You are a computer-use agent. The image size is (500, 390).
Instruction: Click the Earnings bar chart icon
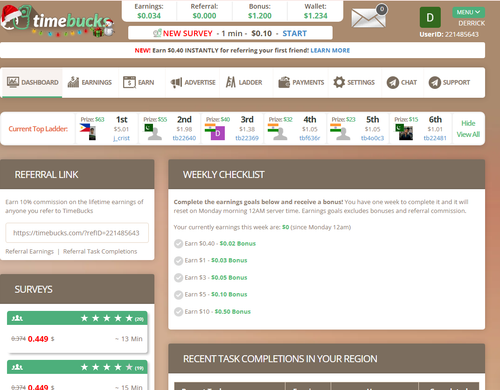(x=73, y=82)
